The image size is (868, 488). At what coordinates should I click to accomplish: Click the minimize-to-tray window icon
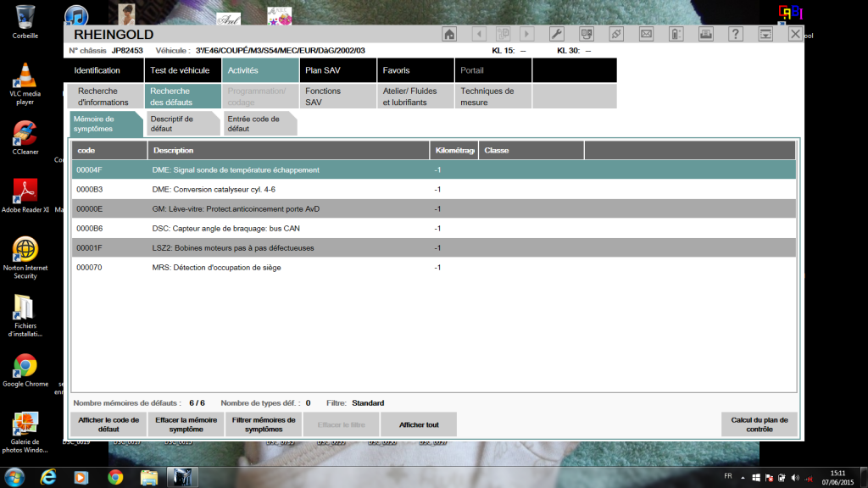765,34
